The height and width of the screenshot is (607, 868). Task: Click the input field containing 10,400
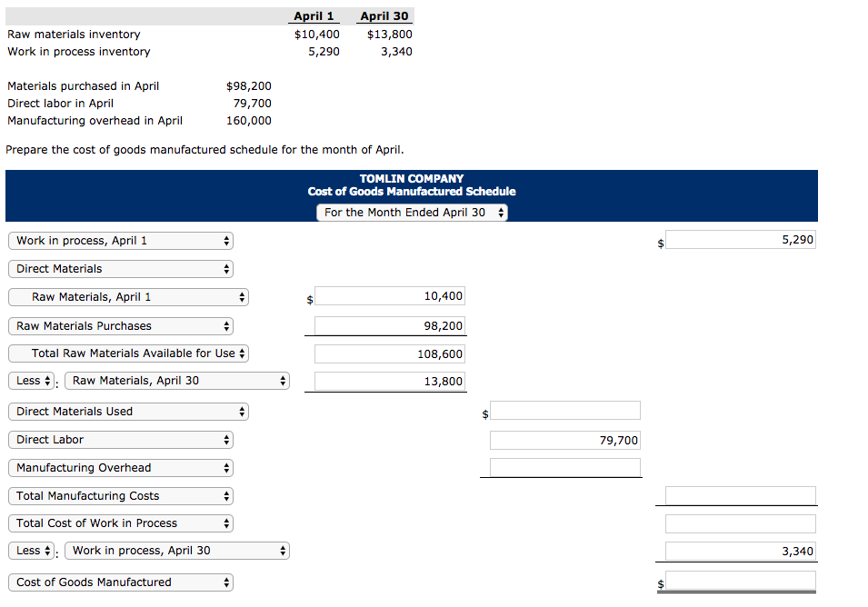(x=390, y=296)
